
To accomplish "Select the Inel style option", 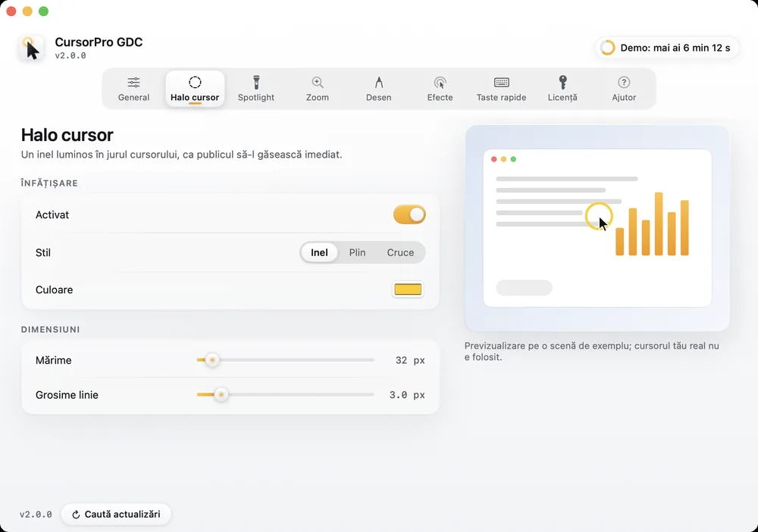I will 319,252.
